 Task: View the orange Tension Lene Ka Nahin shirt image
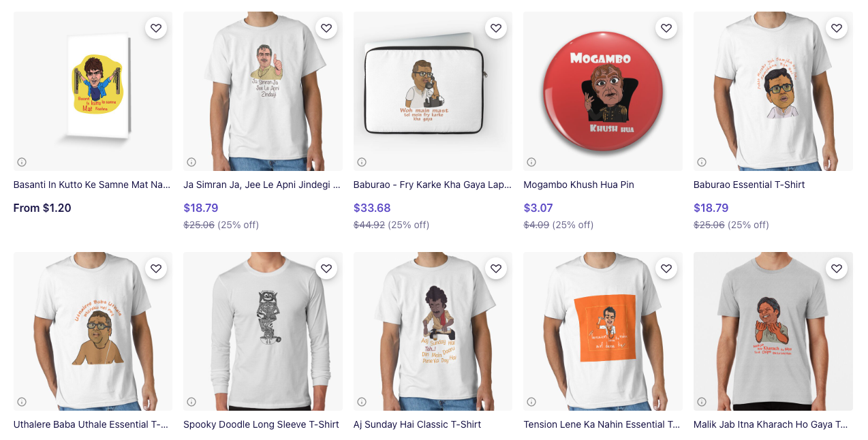pyautogui.click(x=602, y=331)
